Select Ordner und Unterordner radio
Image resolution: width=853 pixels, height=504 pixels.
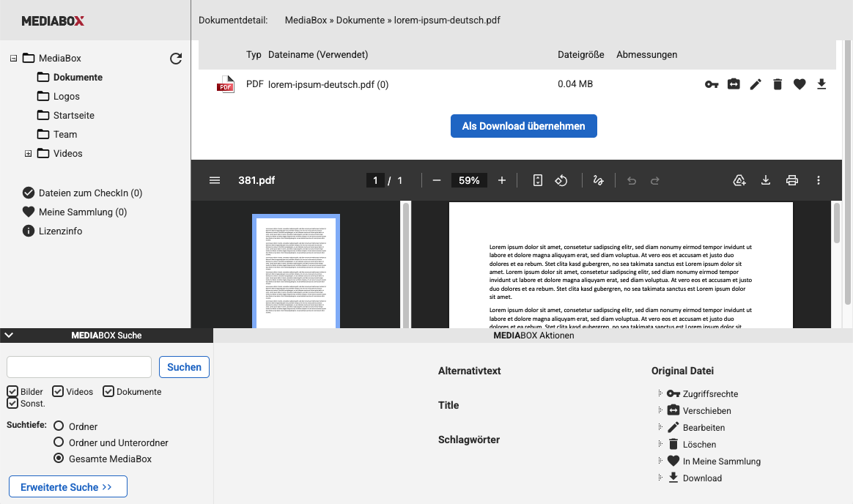(59, 442)
